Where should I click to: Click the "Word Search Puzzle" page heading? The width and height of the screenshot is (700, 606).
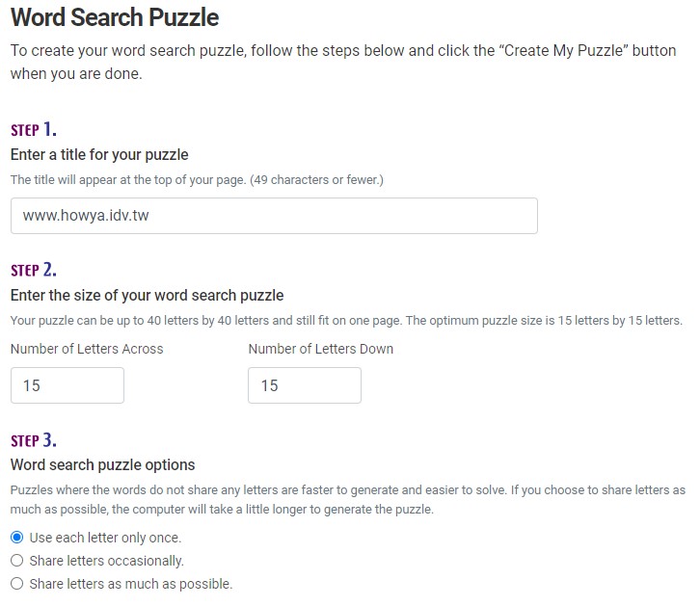(115, 17)
